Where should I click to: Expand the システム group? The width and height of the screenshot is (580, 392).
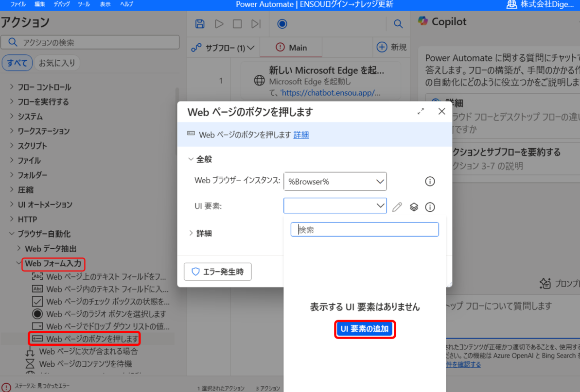[x=12, y=117]
